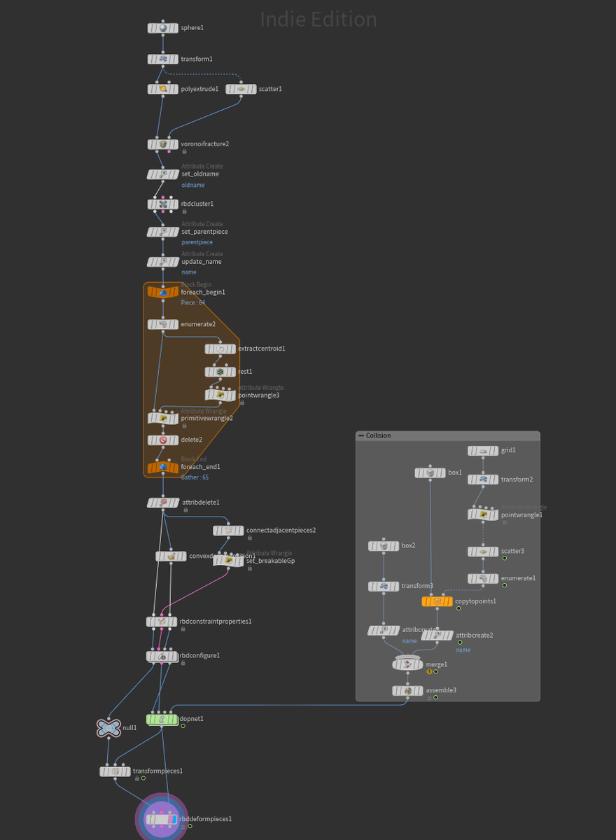This screenshot has height=840, width=616.
Task: Select the pointwrangle3 node
Action: 220,395
